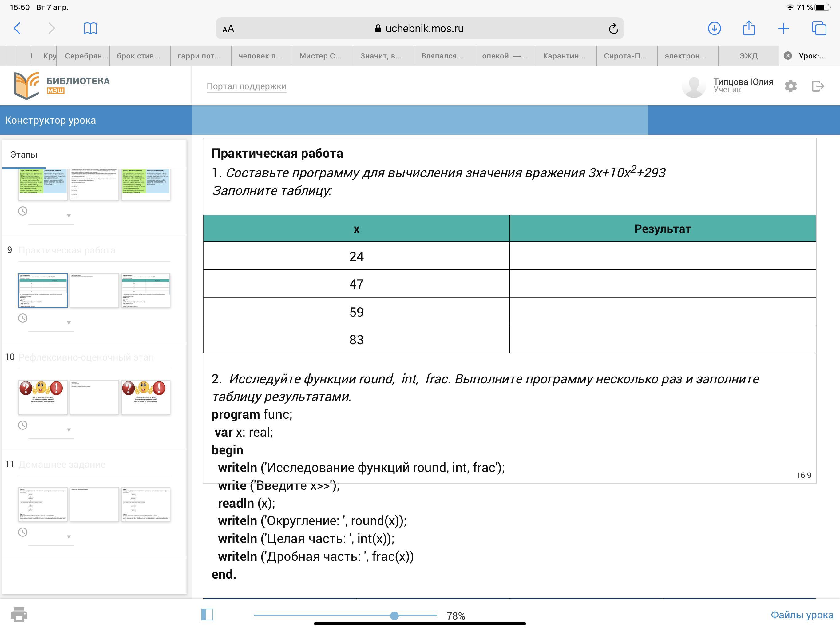Click result cell for x = 59
The height and width of the screenshot is (630, 840).
pyautogui.click(x=663, y=311)
